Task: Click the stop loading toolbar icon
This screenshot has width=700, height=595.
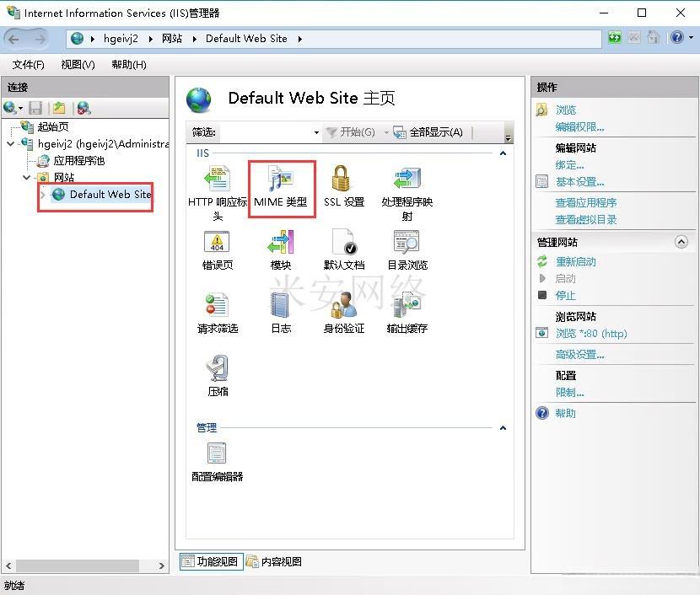Action: (634, 37)
